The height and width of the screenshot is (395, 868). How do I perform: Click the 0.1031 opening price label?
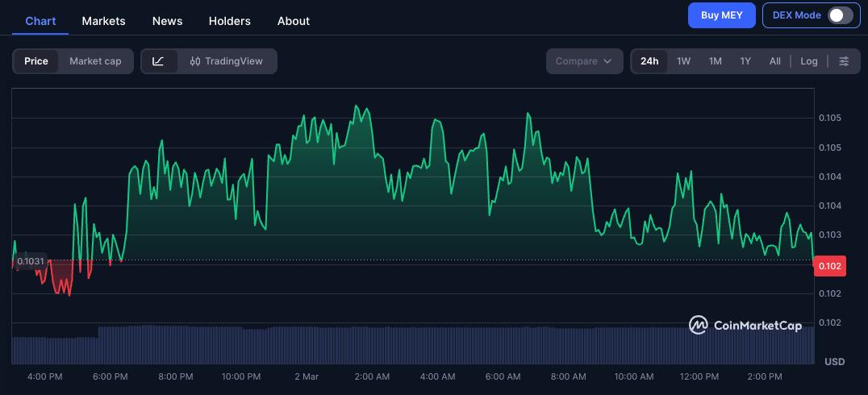click(31, 260)
